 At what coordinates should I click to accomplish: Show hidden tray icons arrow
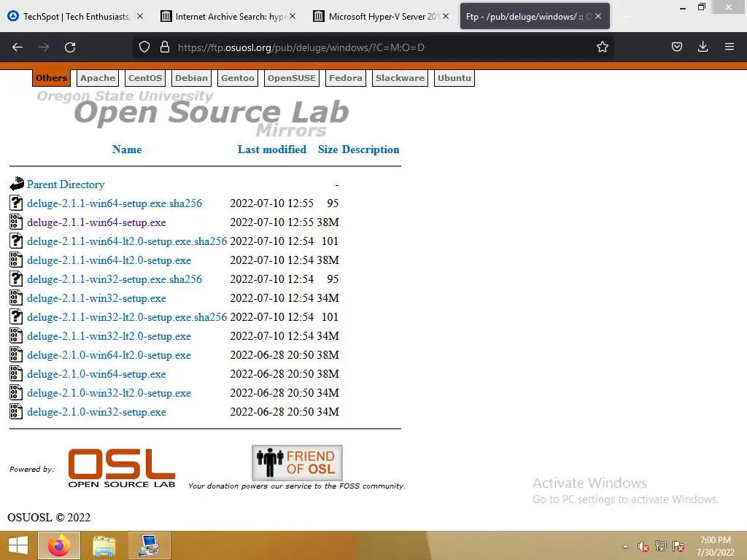click(x=625, y=546)
